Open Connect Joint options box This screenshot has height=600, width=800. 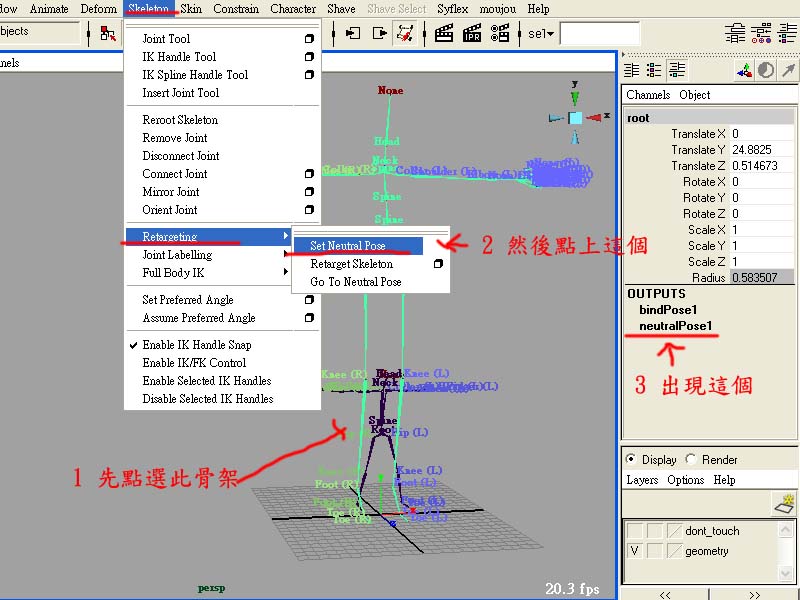[x=309, y=174]
